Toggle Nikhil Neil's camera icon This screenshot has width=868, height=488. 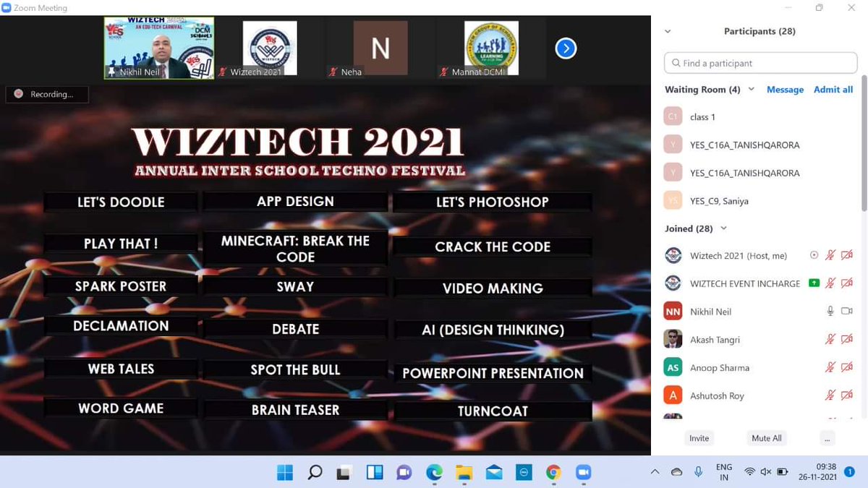pos(847,311)
